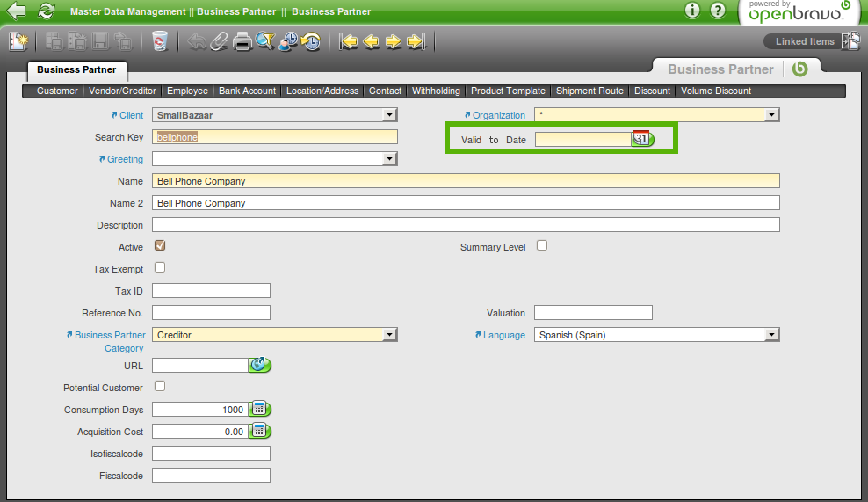Tick the Summary Level checkbox
868x502 pixels.
pos(542,246)
